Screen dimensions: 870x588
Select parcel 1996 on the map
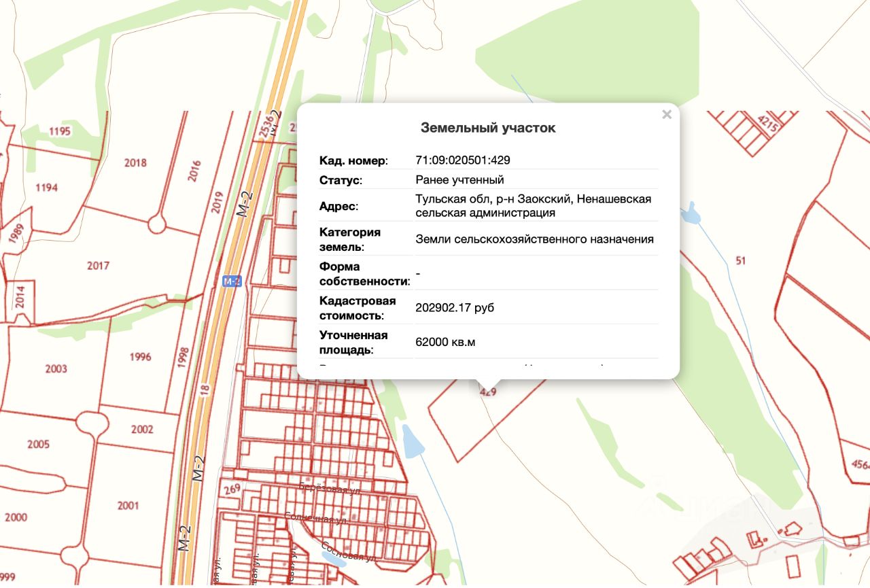(139, 357)
